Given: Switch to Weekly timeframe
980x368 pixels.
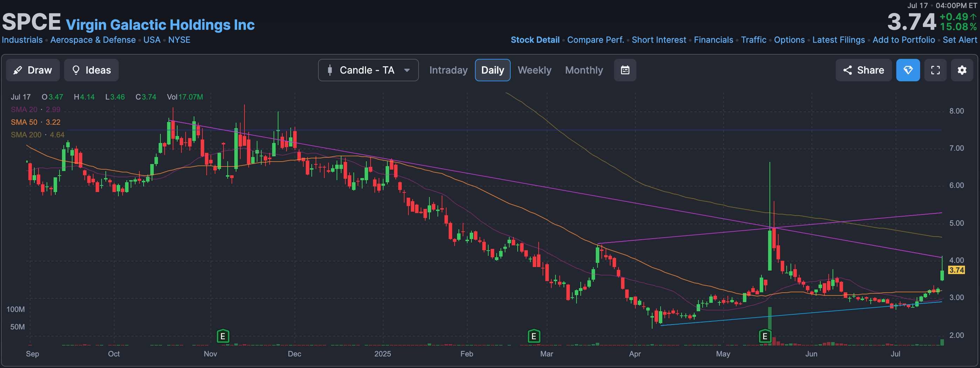Looking at the screenshot, I should (x=534, y=70).
